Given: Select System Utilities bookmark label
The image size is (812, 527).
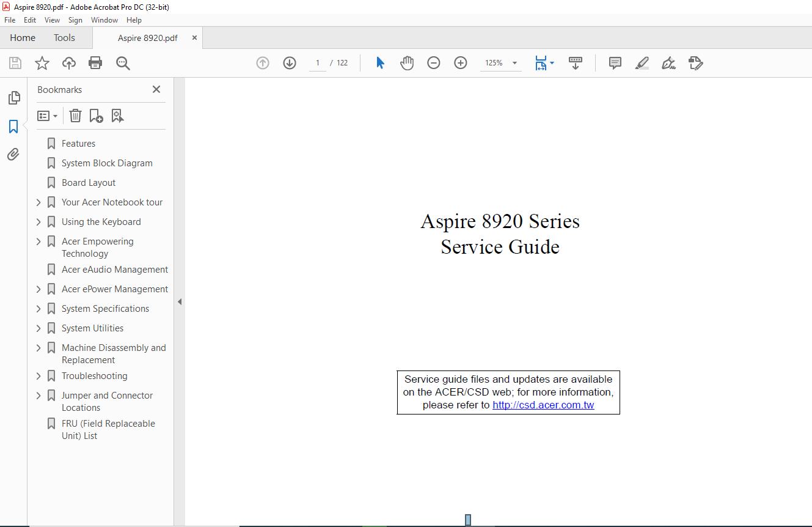Looking at the screenshot, I should pos(92,328).
